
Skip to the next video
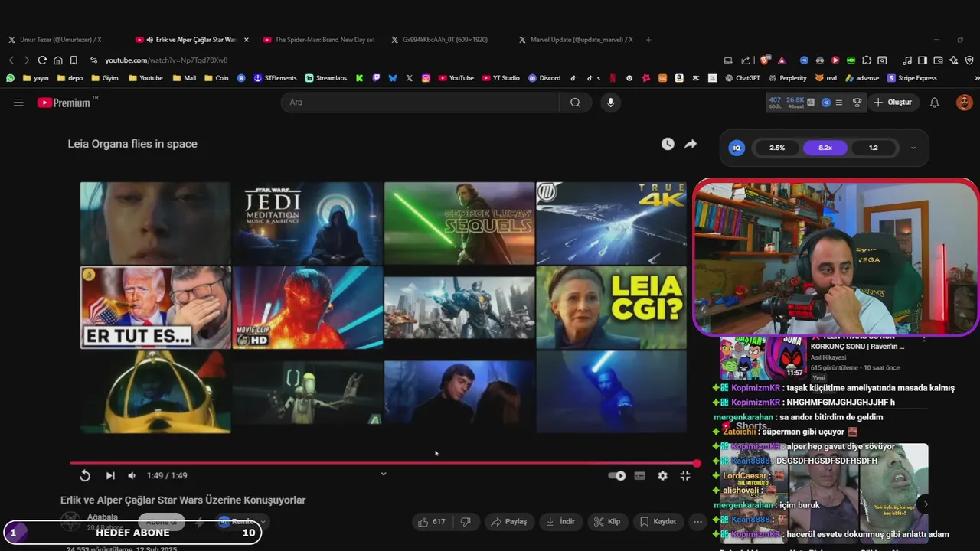(x=110, y=475)
